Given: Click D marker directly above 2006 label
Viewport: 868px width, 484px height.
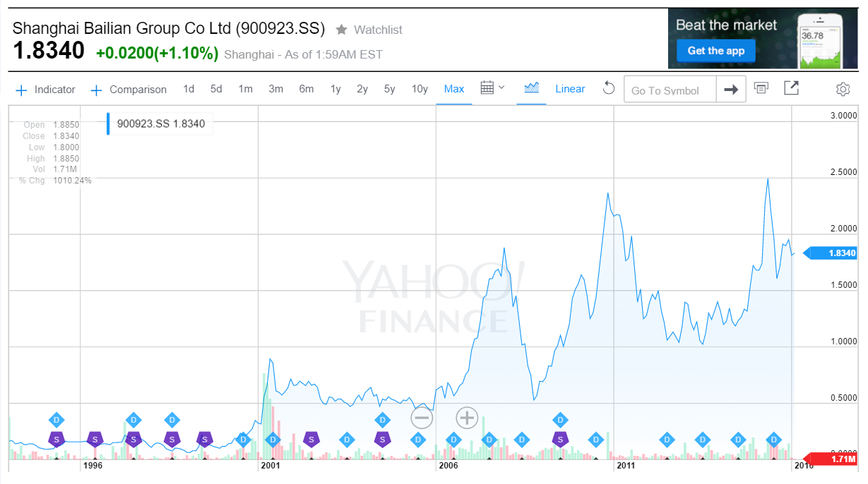Looking at the screenshot, I should [453, 440].
